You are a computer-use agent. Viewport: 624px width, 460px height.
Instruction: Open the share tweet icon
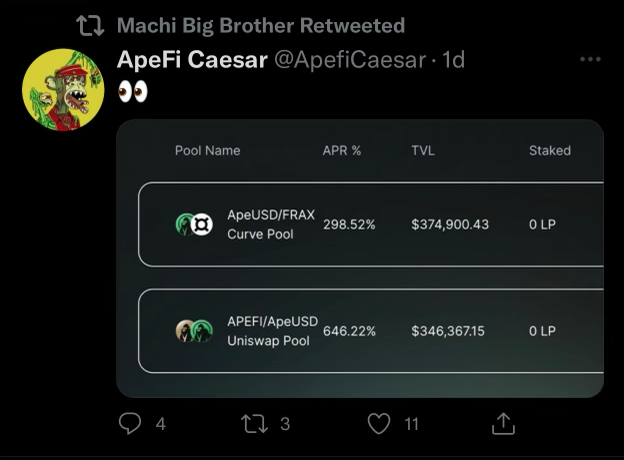[503, 424]
